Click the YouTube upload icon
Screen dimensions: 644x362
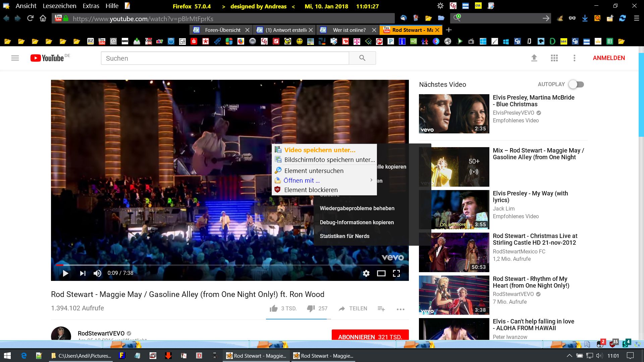pyautogui.click(x=534, y=58)
